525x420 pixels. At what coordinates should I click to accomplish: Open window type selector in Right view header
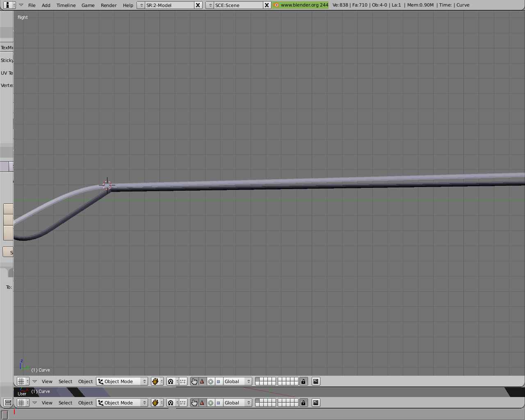tap(23, 381)
